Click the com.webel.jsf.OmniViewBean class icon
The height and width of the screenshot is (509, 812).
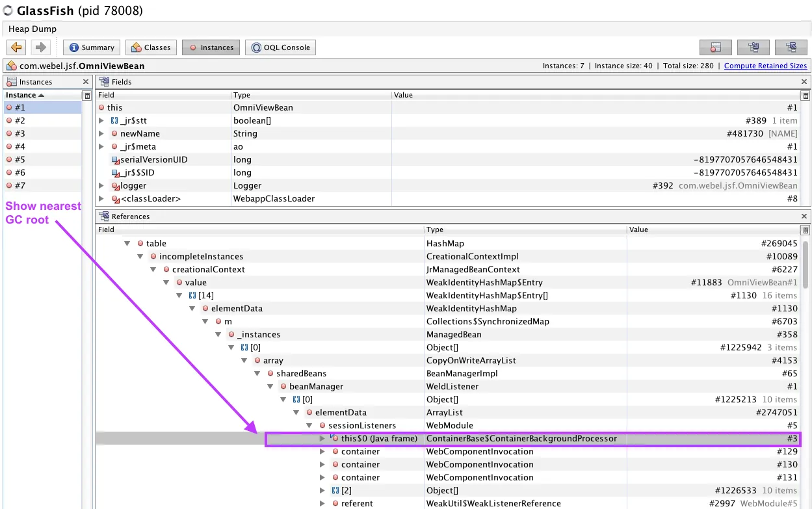coord(11,66)
